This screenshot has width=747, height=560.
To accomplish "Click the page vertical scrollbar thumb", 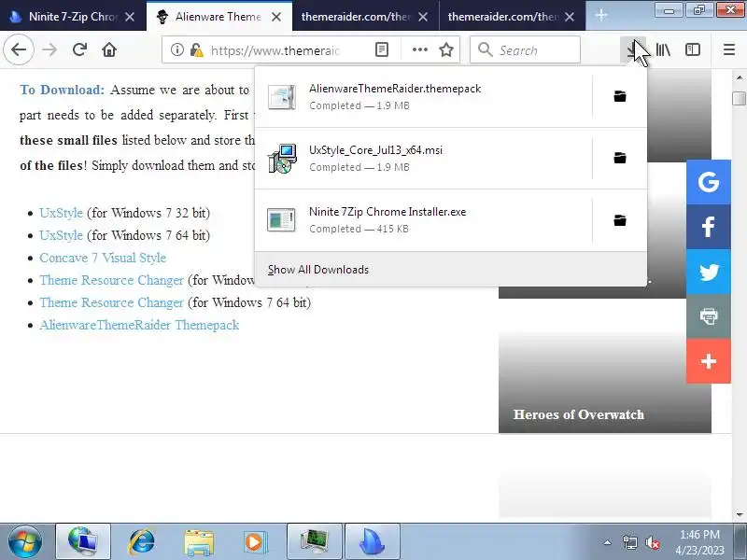I will 739,98.
